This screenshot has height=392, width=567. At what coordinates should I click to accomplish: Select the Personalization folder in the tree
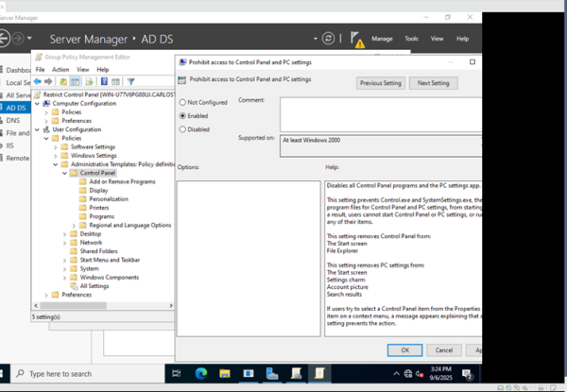[x=108, y=199]
